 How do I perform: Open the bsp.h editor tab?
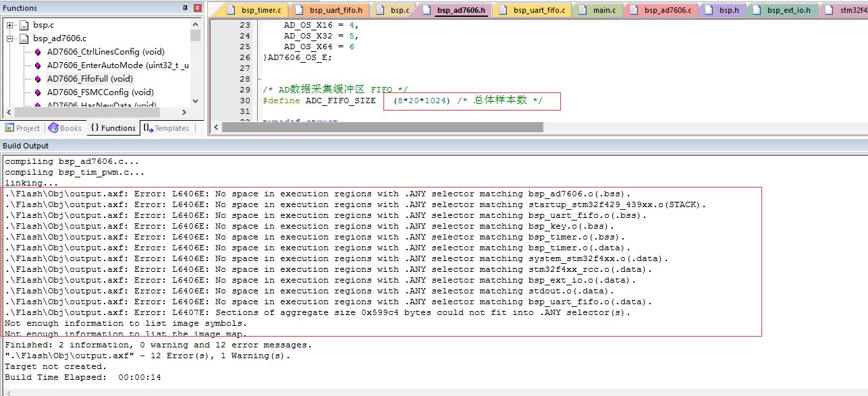click(x=722, y=10)
